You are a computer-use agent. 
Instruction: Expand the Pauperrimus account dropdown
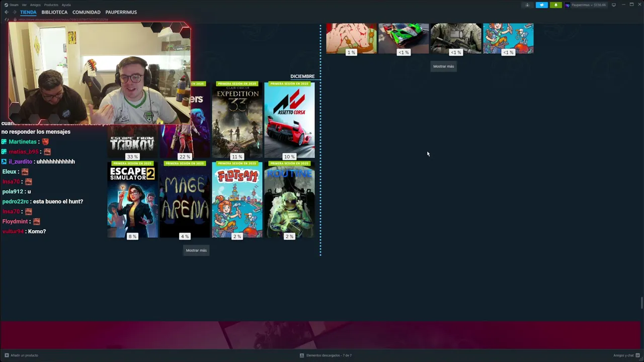(589, 5)
